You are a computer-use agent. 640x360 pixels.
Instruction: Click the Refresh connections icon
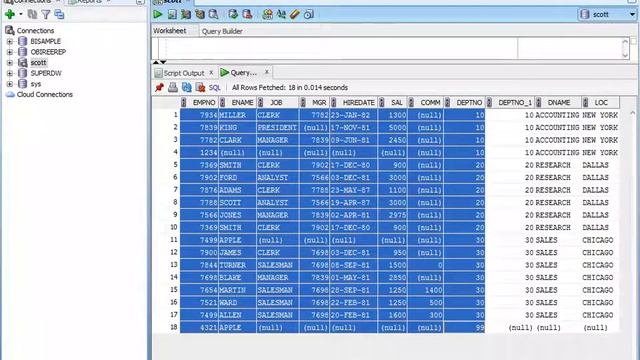(32, 14)
